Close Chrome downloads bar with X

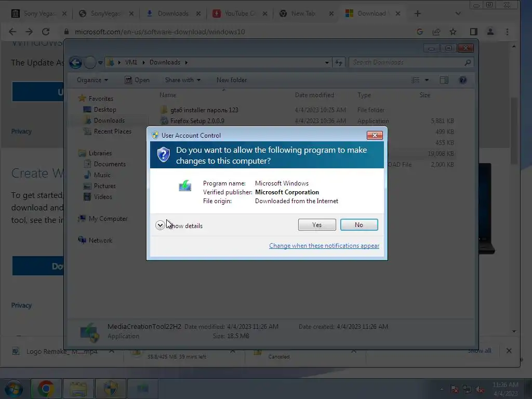[x=509, y=351]
